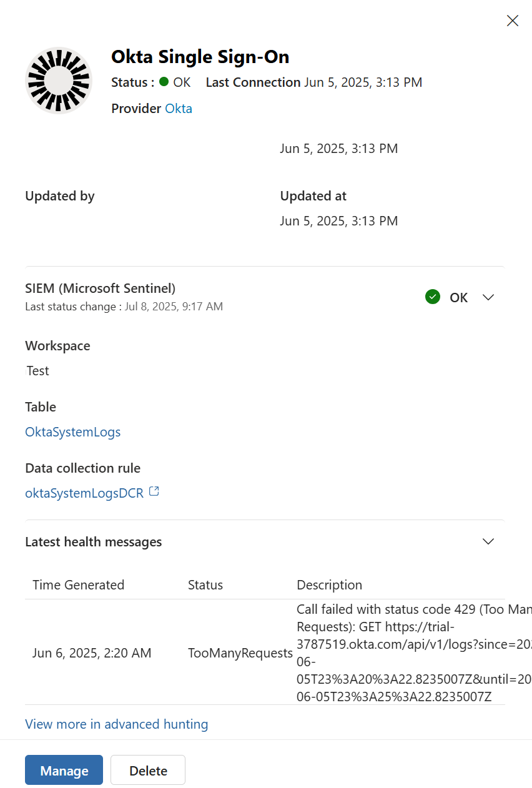532x788 pixels.
Task: Collapse the Latest health messages chevron
Action: pyautogui.click(x=488, y=541)
